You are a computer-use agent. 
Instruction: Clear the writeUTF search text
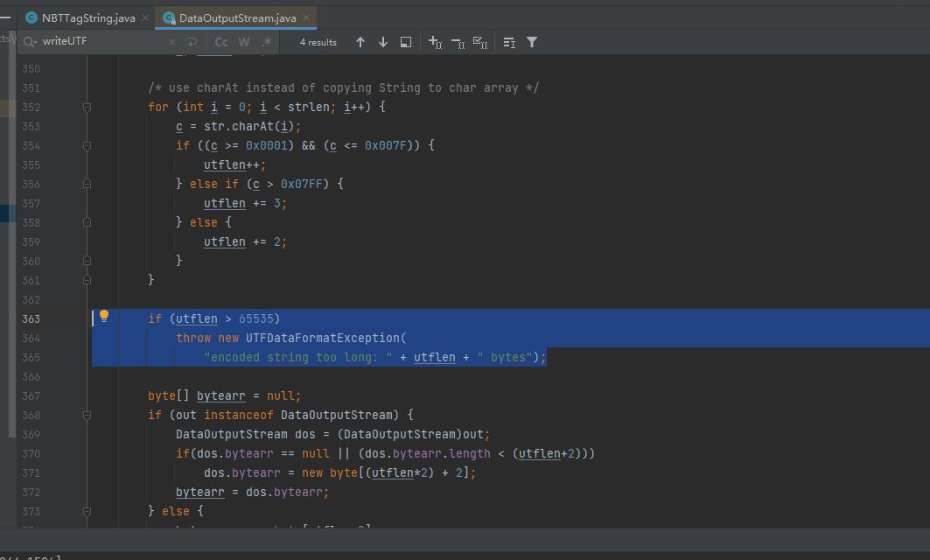(x=172, y=42)
